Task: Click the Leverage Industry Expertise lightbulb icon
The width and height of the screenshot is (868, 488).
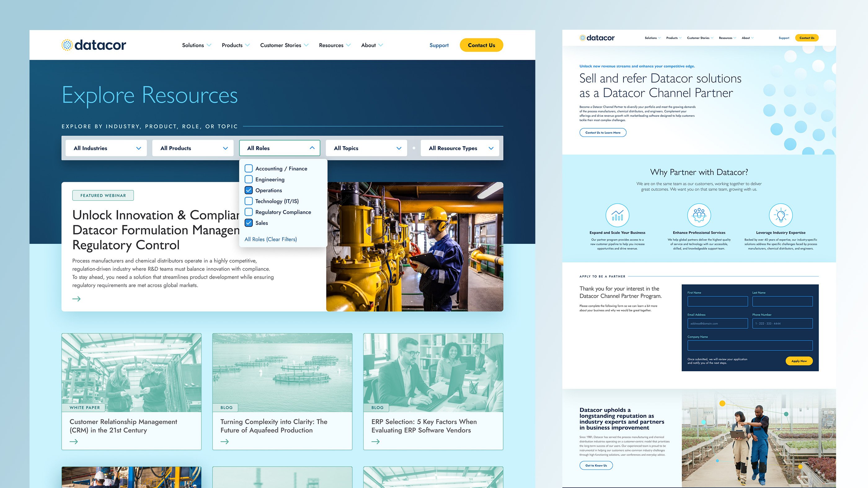Action: (781, 215)
